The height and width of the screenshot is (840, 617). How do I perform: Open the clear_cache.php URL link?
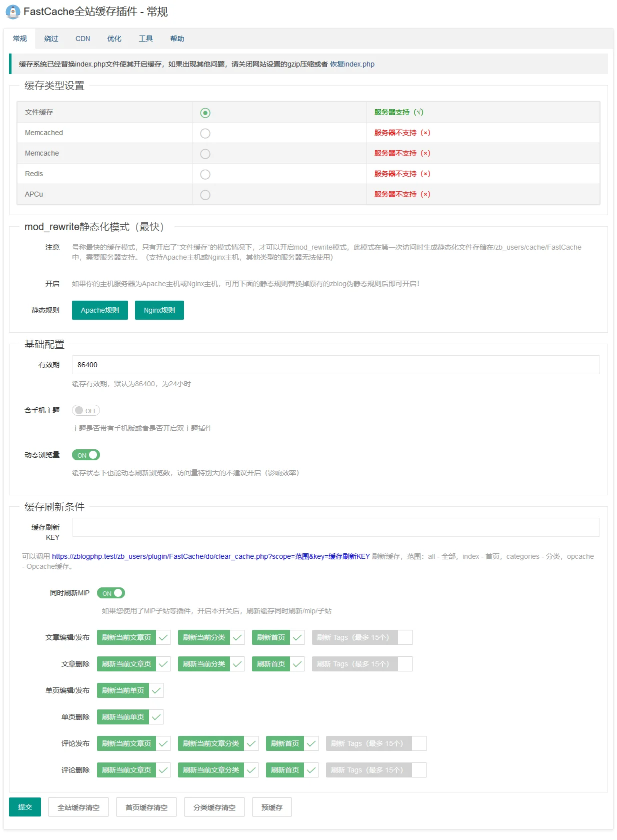pyautogui.click(x=211, y=556)
